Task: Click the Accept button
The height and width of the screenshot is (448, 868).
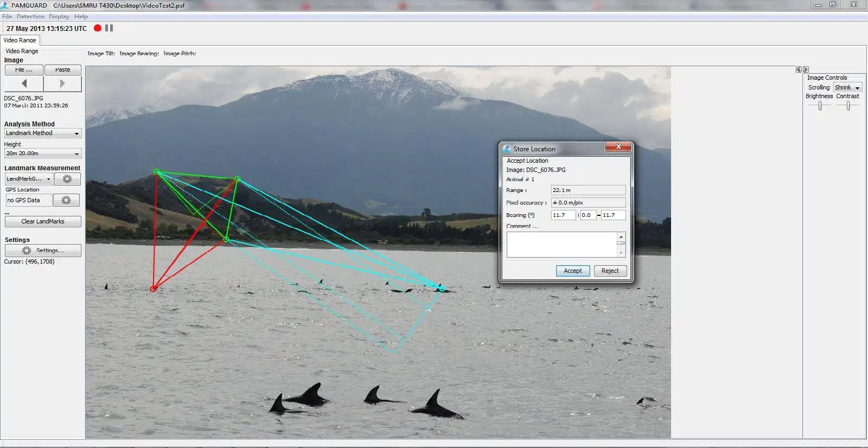Action: [x=573, y=271]
